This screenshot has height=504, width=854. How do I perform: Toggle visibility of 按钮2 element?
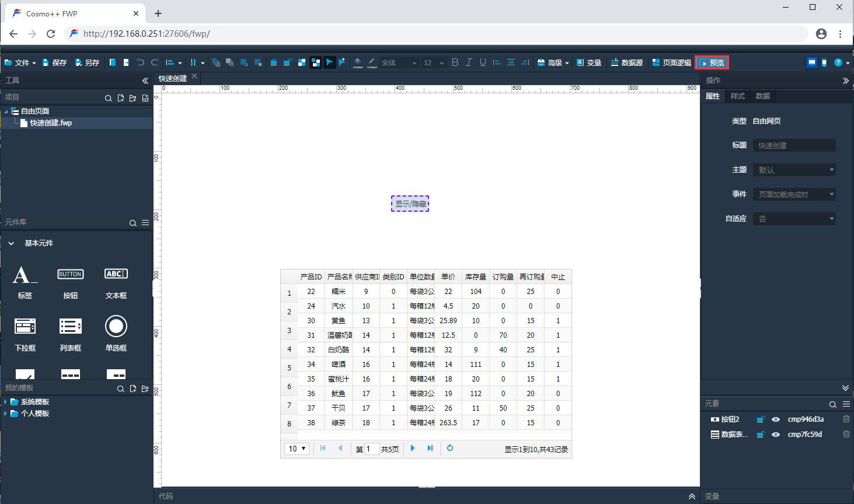[776, 419]
